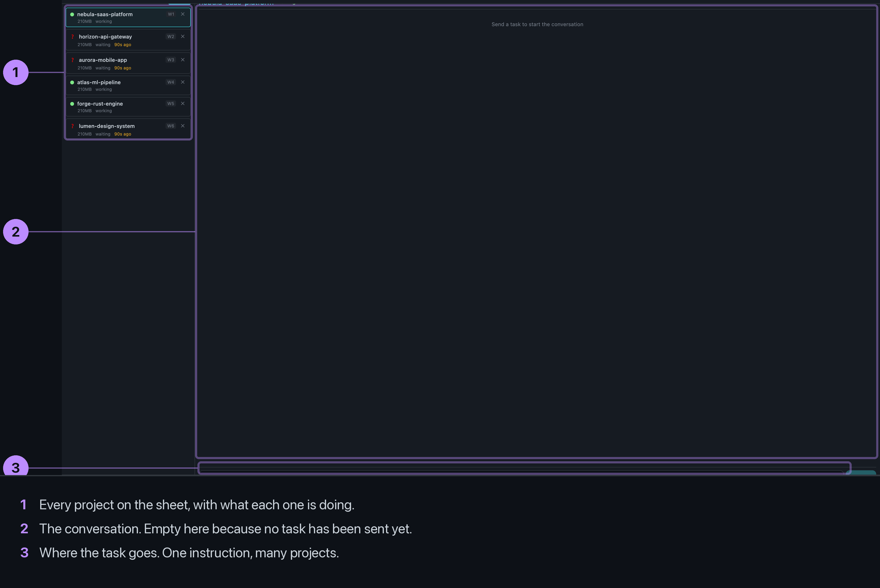
Task: Click the W3 badge
Action: click(x=171, y=60)
